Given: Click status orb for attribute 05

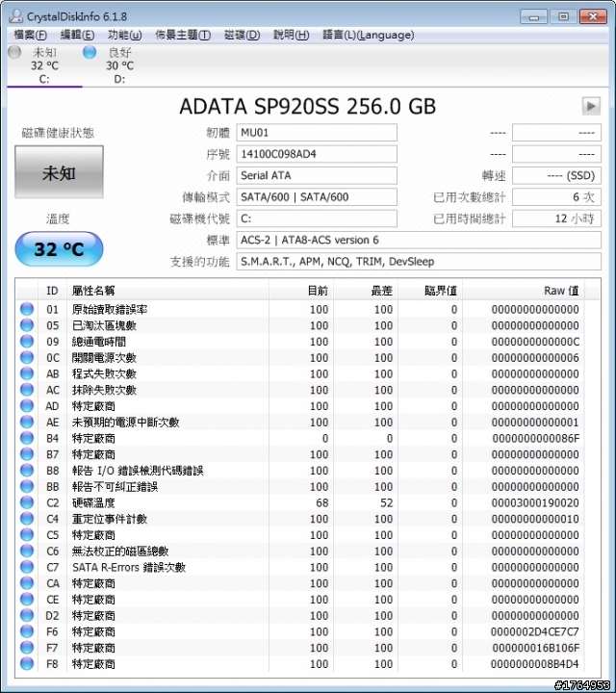Looking at the screenshot, I should (27, 325).
